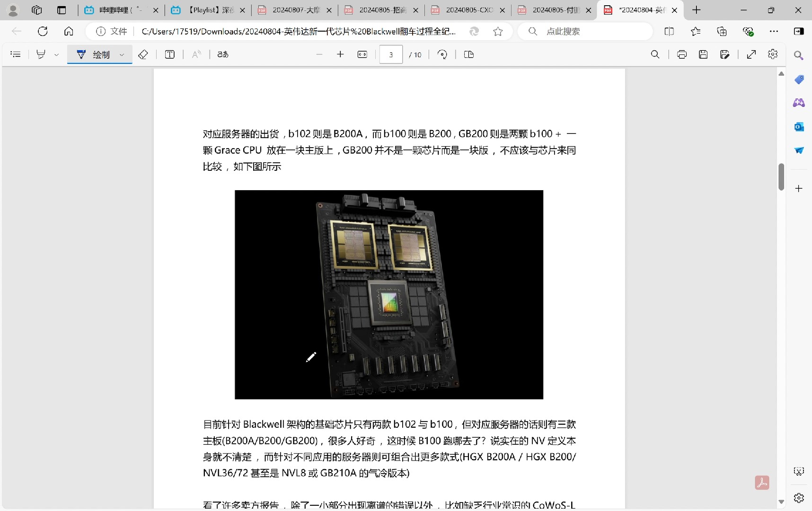
Task: Click the scroll up arrow
Action: tap(781, 73)
